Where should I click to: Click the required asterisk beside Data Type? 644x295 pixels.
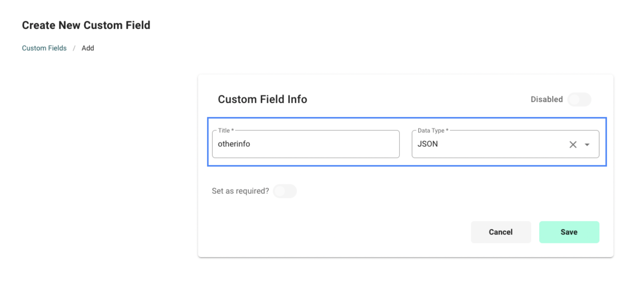coord(447,130)
